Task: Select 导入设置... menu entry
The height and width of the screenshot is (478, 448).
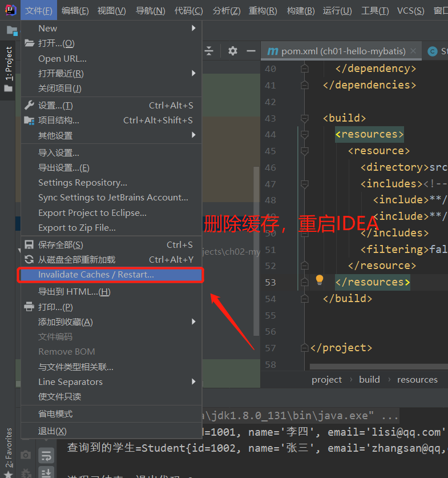Action: [111, 152]
